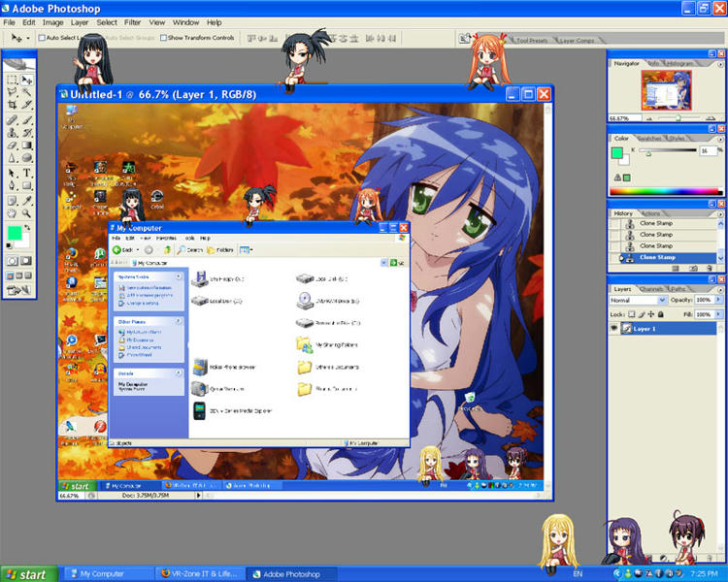The width and height of the screenshot is (728, 582).
Task: Click the second Clone Stamp history state
Action: pyautogui.click(x=665, y=235)
